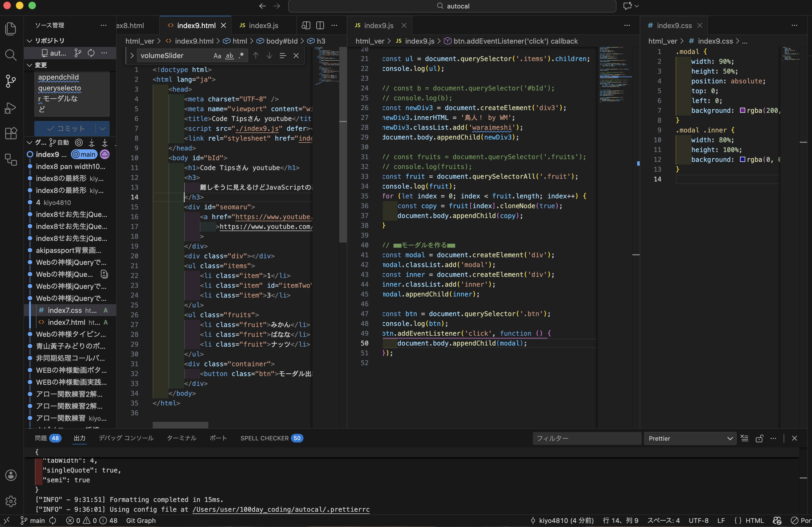Image resolution: width=812 pixels, height=527 pixels.
Task: Toggle Use Regular Expression in find widget
Action: pyautogui.click(x=242, y=56)
